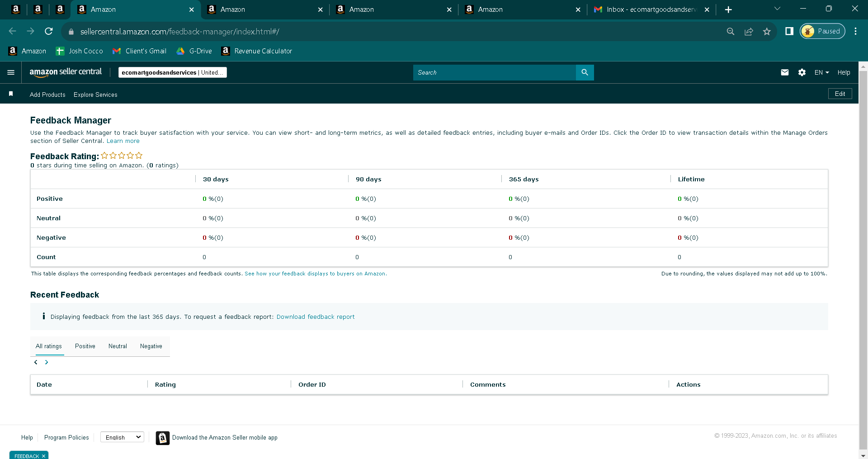The image size is (868, 459).
Task: Open the G-Drive bookmark
Action: (194, 51)
